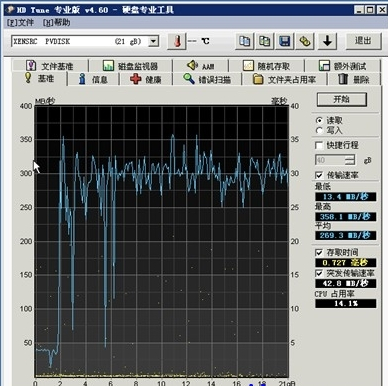Click the thermometer temperature icon

coord(177,41)
